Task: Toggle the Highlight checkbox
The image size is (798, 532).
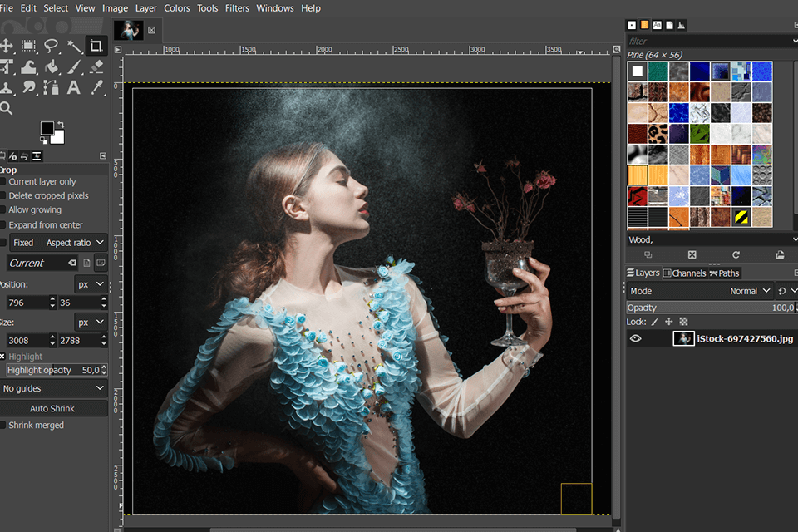Action: coord(2,357)
